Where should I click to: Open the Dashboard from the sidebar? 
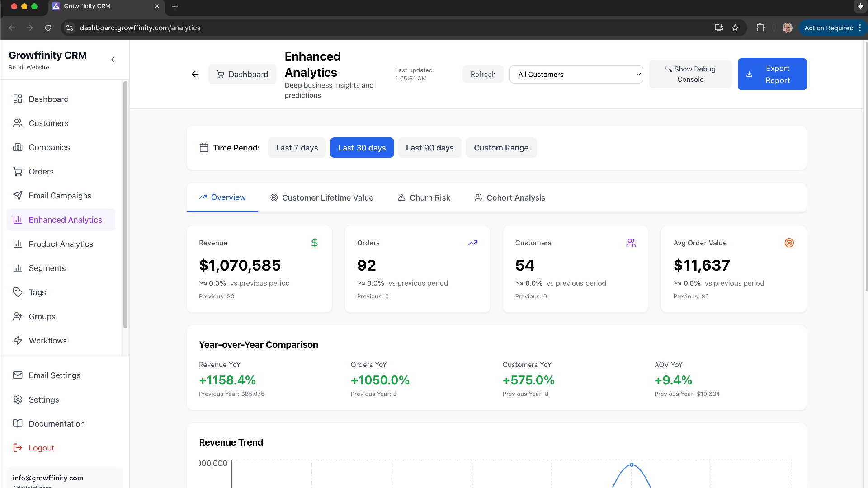click(x=49, y=99)
